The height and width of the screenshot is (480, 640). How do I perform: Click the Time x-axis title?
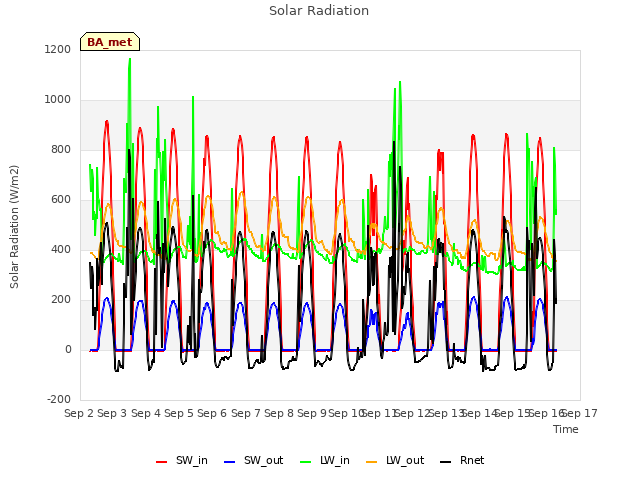pyautogui.click(x=566, y=429)
